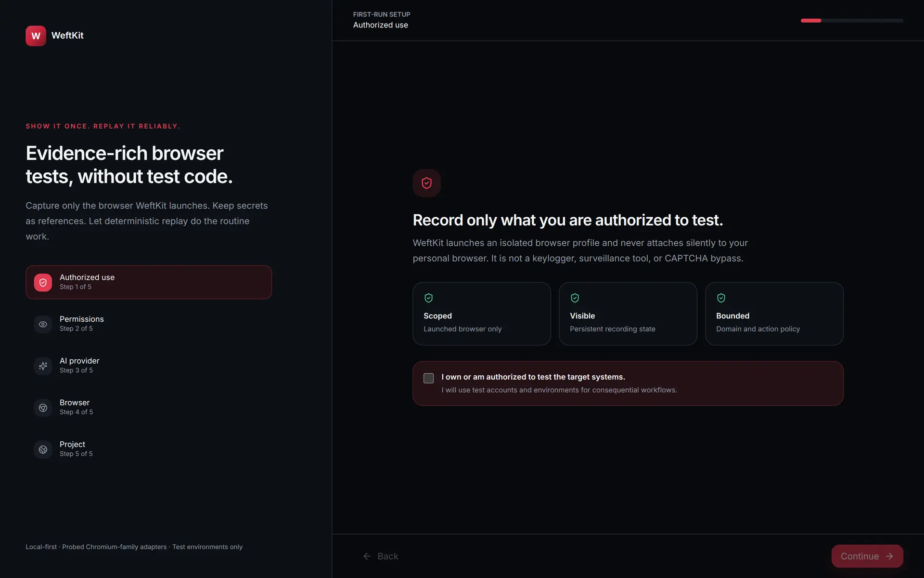Click the Back button label
The height and width of the screenshot is (578, 924).
(388, 556)
